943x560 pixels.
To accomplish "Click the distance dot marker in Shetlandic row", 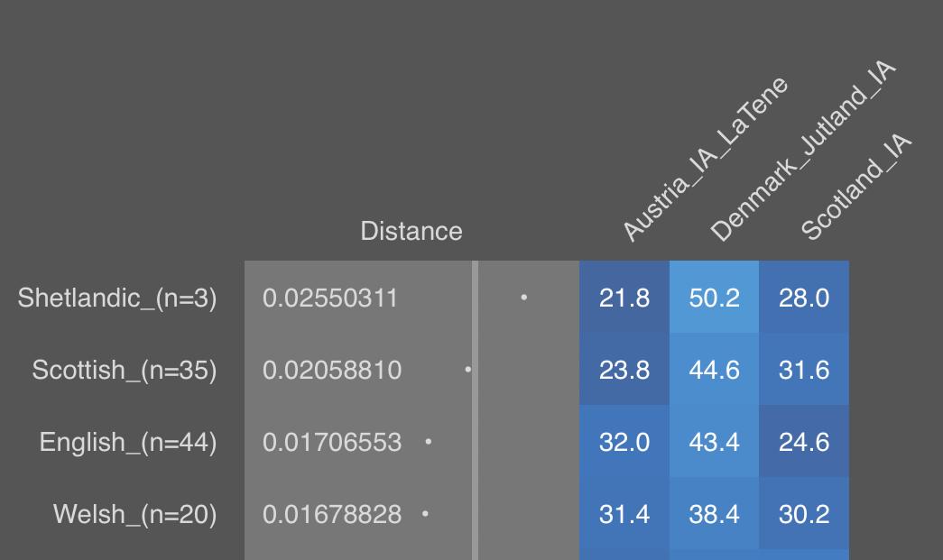I will (524, 297).
